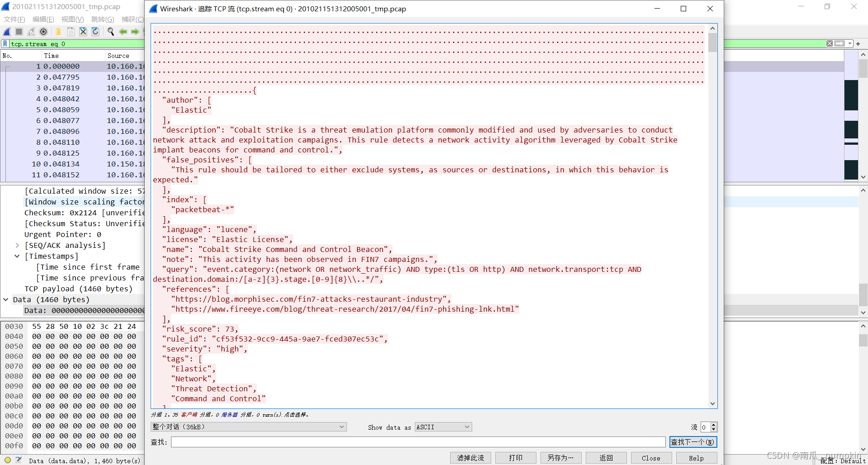868x465 pixels.
Task: Click the tcp.stream eq 0 filter field
Action: (77, 44)
